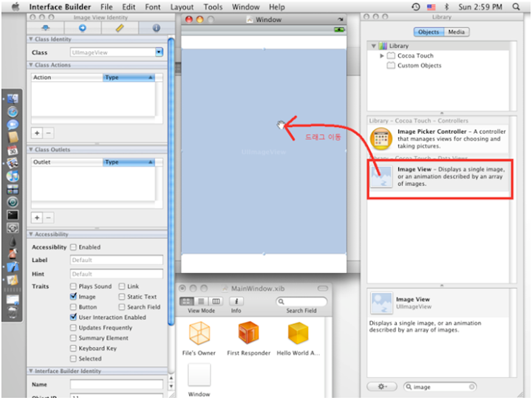Collapse the Class Outlets section

31,150
